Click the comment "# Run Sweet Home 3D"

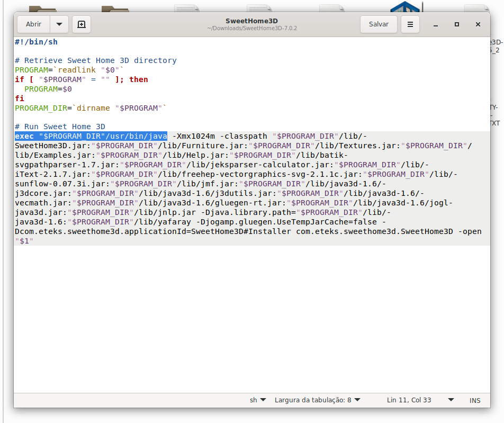(60, 127)
